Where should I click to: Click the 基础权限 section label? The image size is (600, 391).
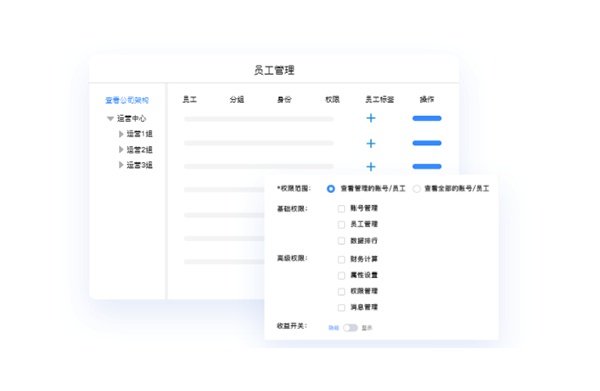point(292,209)
